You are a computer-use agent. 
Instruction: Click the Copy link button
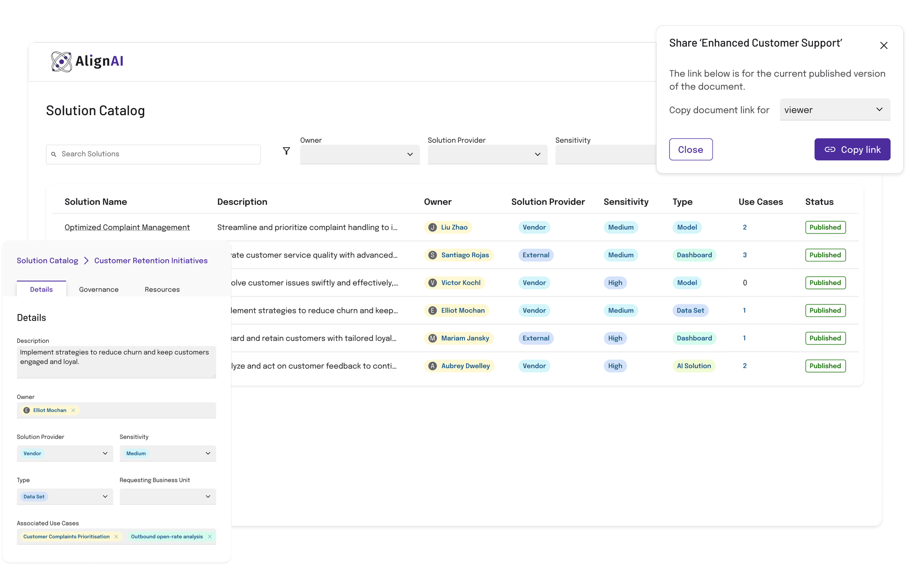pyautogui.click(x=852, y=149)
